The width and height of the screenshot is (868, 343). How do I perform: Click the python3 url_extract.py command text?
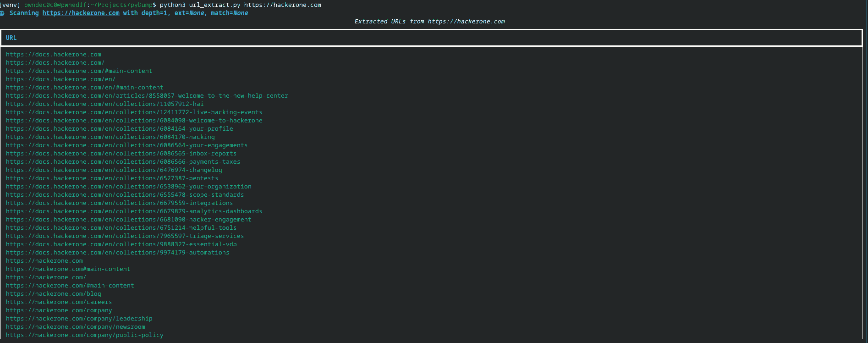point(200,5)
